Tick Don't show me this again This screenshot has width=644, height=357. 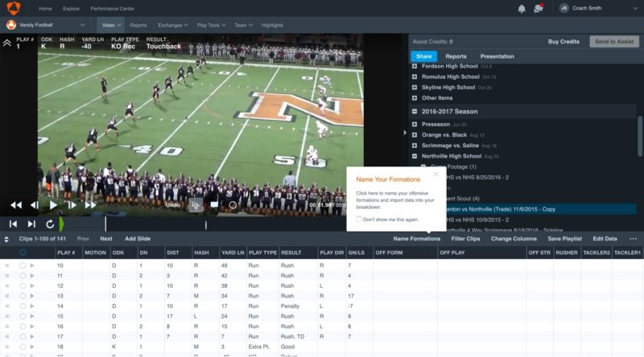click(x=358, y=220)
